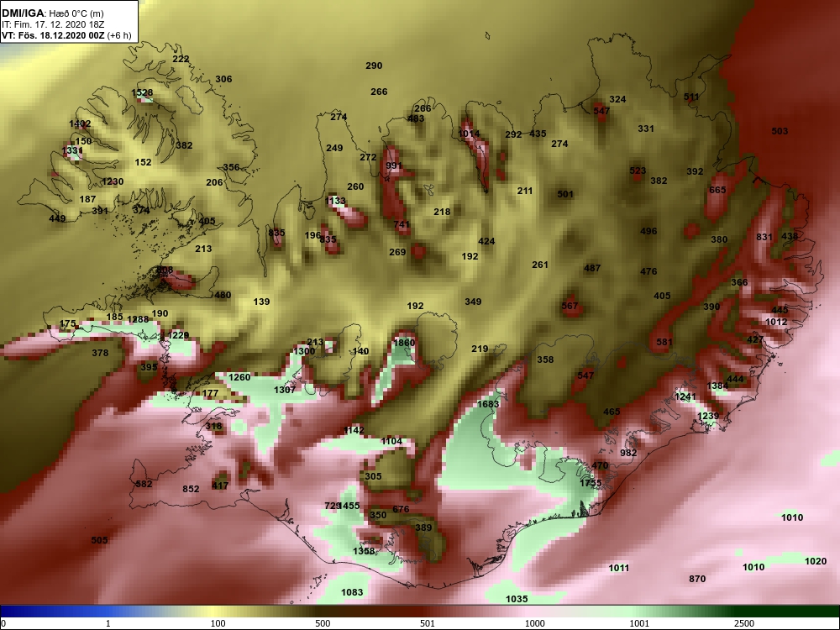Click the map value 449
The width and height of the screenshot is (840, 630).
tap(57, 218)
